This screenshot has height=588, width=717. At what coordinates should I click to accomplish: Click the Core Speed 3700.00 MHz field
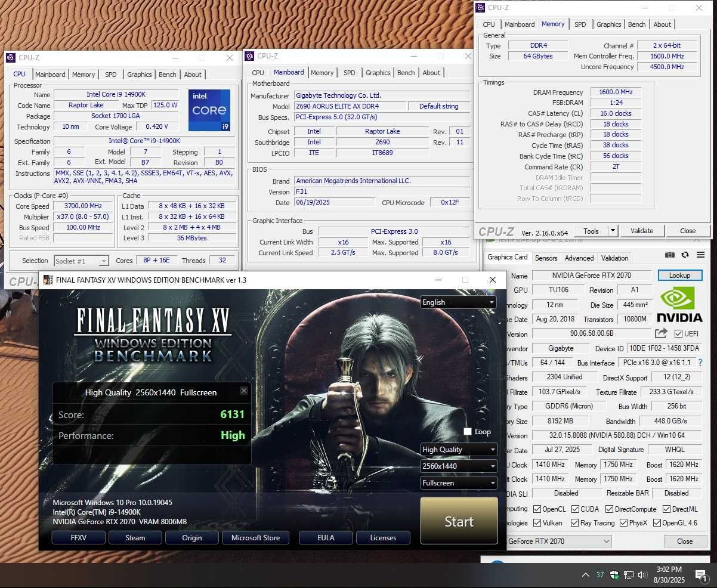tap(84, 206)
